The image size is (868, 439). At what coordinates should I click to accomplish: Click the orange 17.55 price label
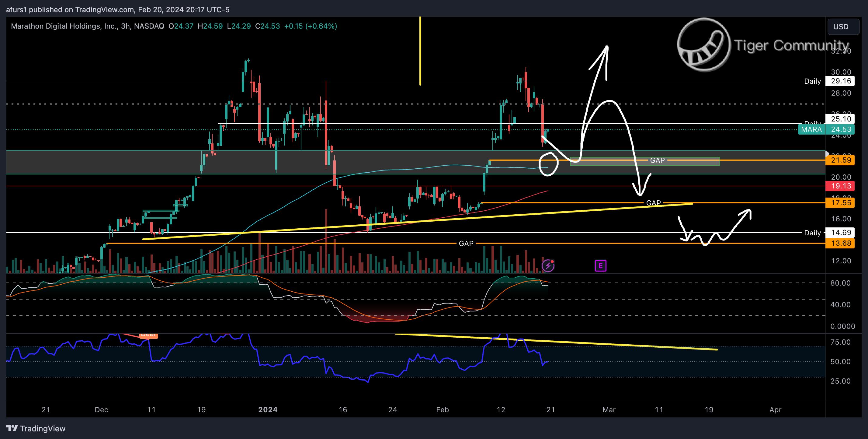841,203
